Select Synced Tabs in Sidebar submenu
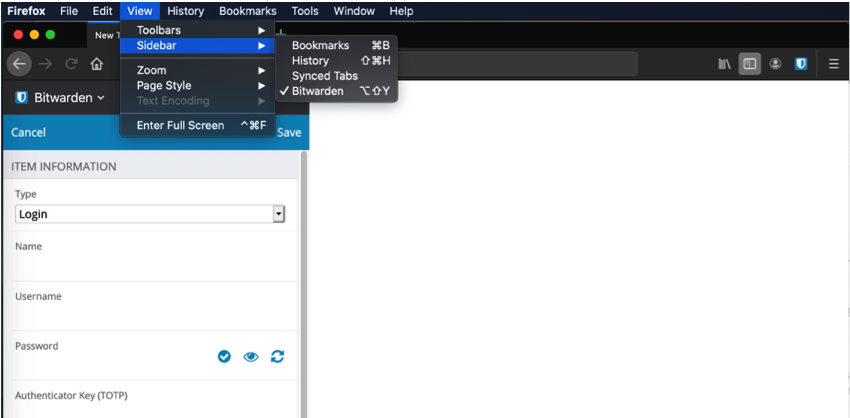850x418 pixels. 337,76
